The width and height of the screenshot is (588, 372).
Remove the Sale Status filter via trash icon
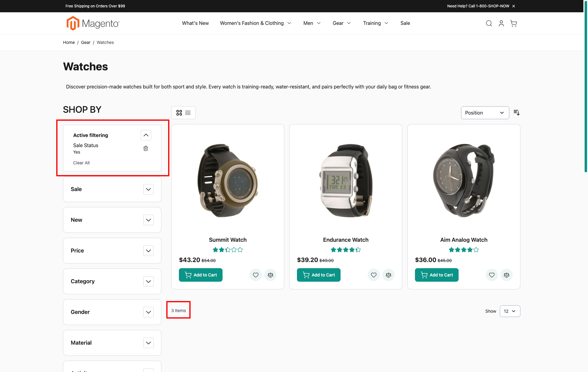click(145, 148)
